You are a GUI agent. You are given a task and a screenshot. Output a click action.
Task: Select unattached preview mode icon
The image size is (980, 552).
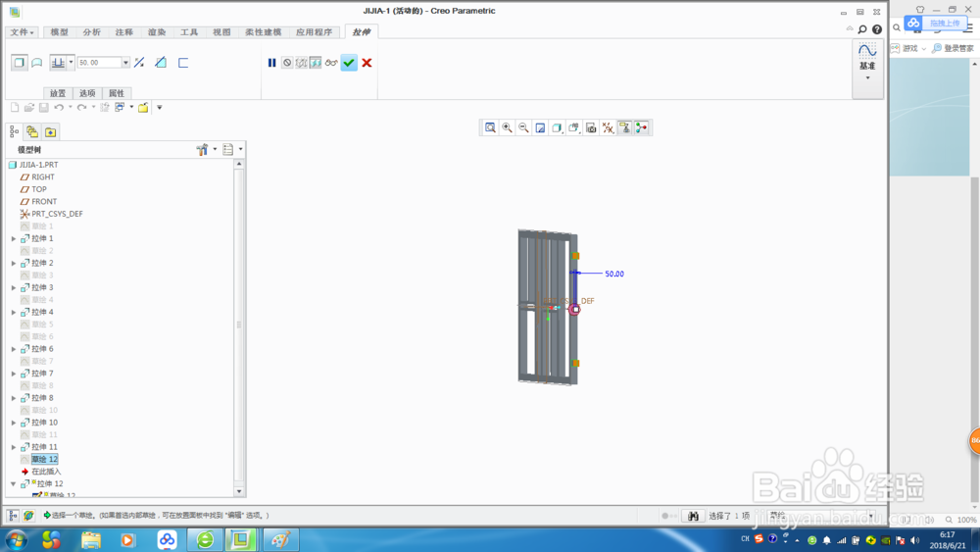301,63
